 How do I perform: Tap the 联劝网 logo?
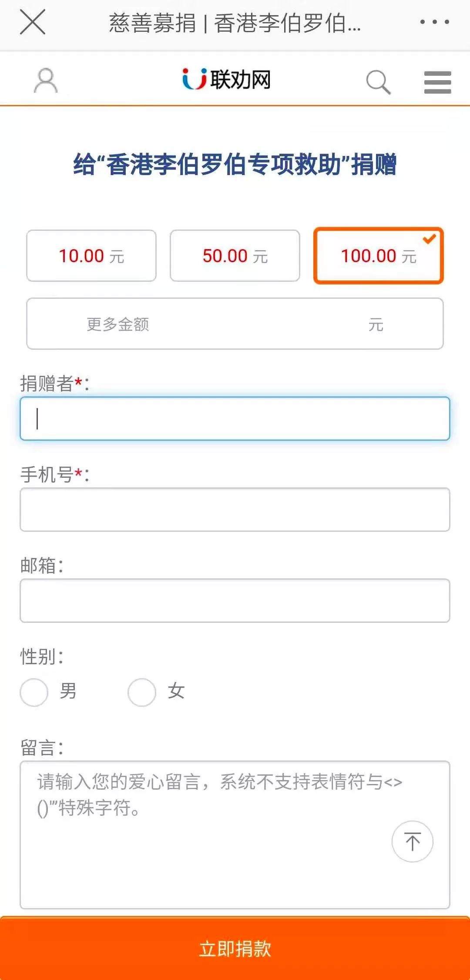[x=226, y=79]
